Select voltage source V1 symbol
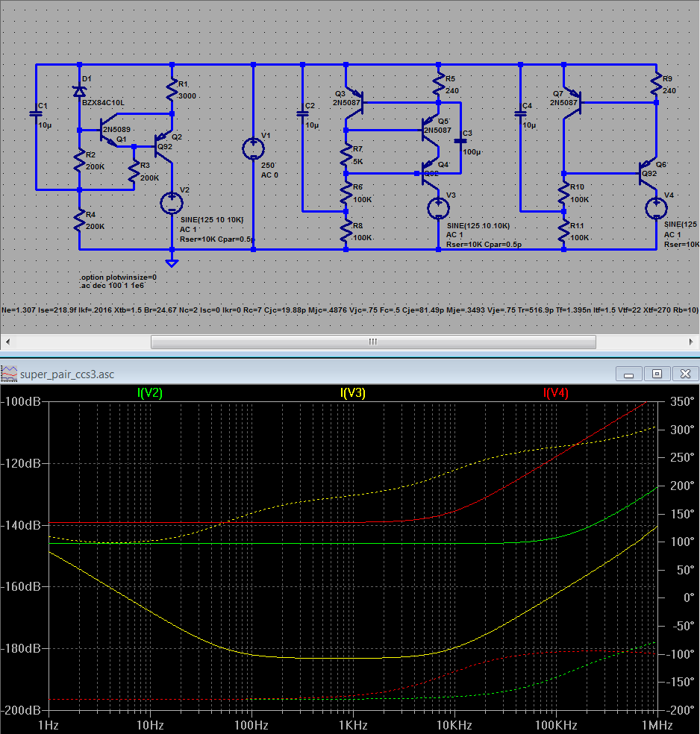Viewport: 700px width, 734px height. 253,149
